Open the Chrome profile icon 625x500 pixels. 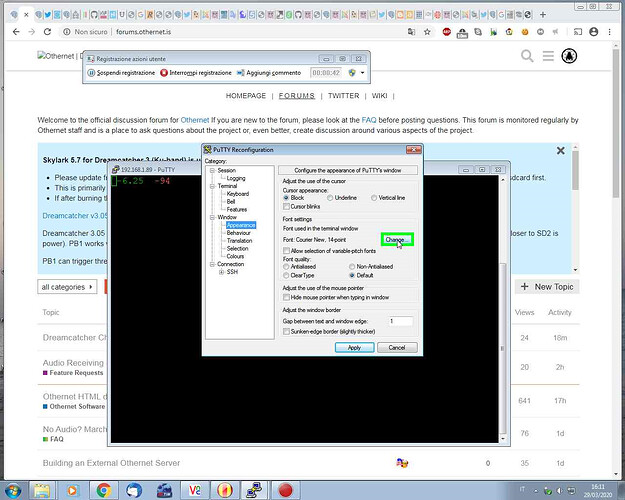pyautogui.click(x=594, y=31)
